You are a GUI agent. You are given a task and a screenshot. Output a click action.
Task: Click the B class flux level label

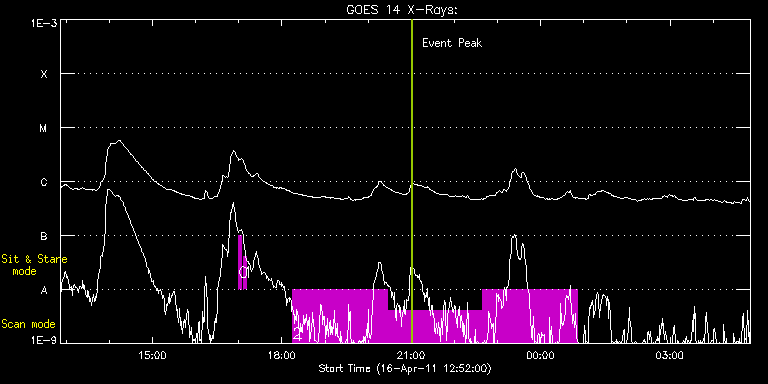tap(44, 236)
